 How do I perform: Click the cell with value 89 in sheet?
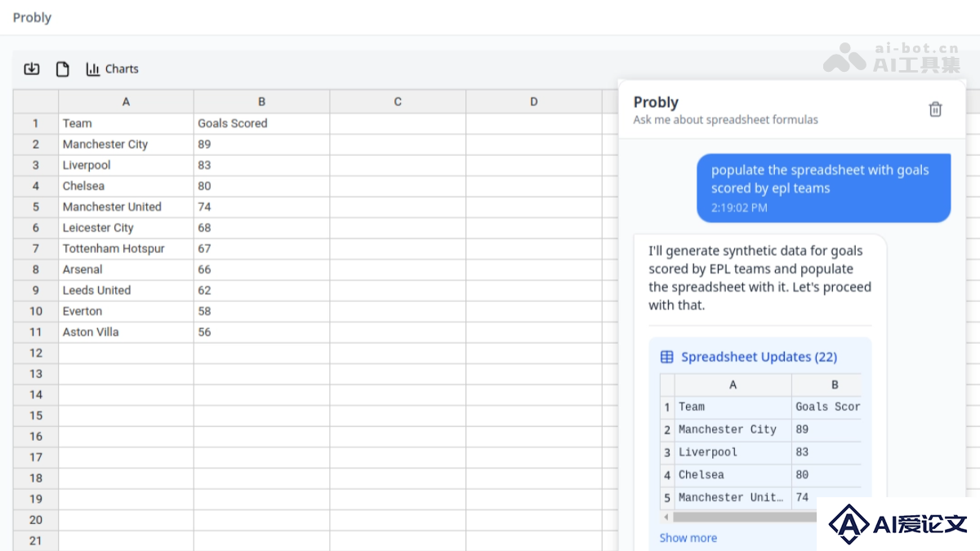[x=261, y=144]
